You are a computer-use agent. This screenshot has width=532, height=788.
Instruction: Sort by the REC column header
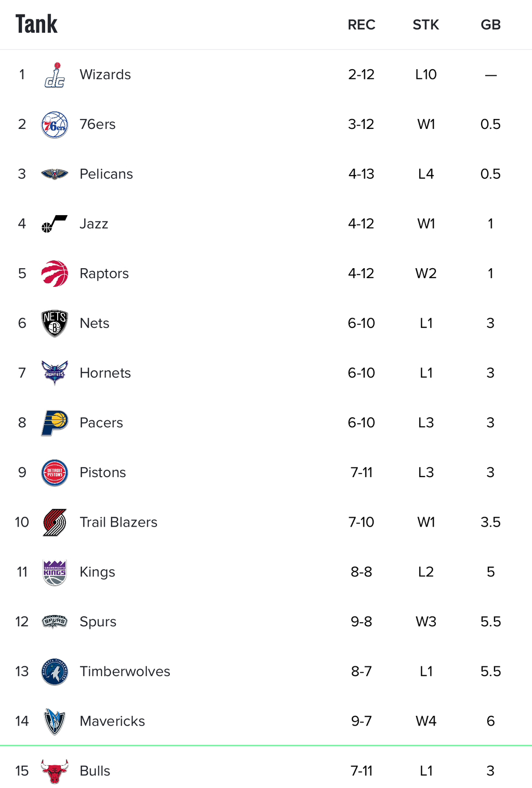tap(362, 25)
